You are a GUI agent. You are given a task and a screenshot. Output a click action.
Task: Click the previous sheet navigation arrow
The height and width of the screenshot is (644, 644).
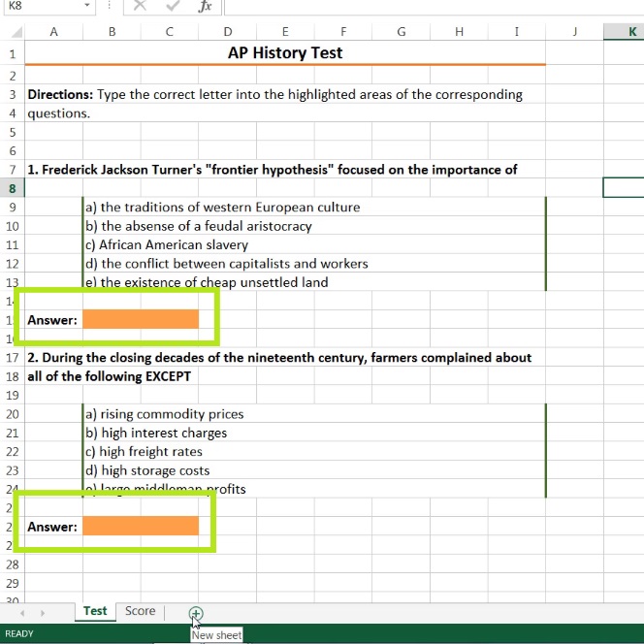[22, 613]
